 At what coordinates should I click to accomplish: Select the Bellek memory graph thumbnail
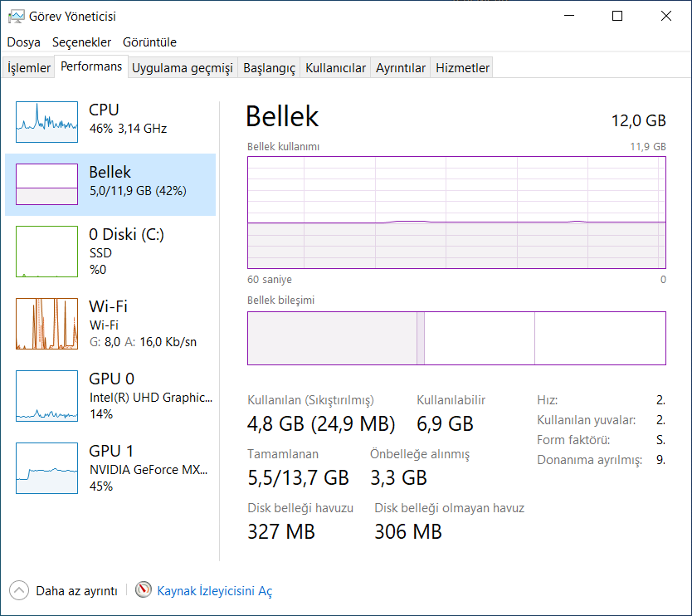[x=46, y=183]
